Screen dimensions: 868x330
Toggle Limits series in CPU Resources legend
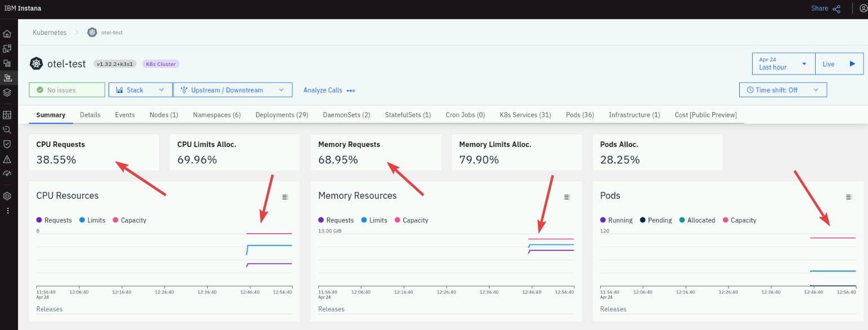coord(92,220)
